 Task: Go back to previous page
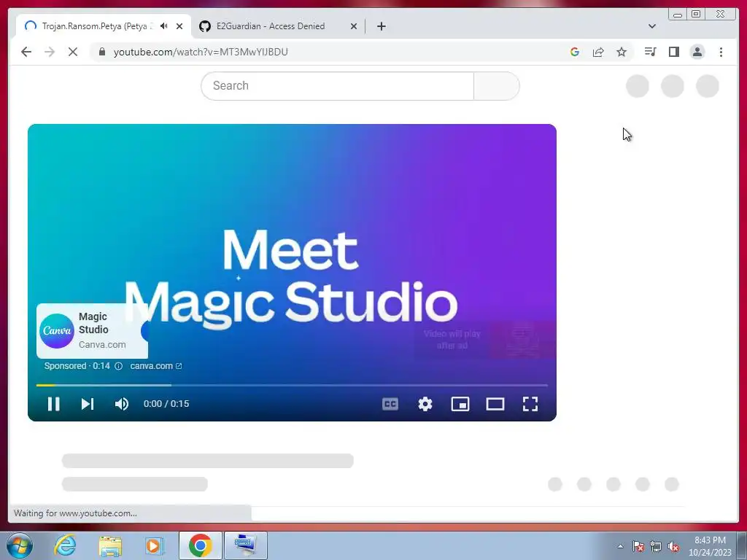click(26, 52)
